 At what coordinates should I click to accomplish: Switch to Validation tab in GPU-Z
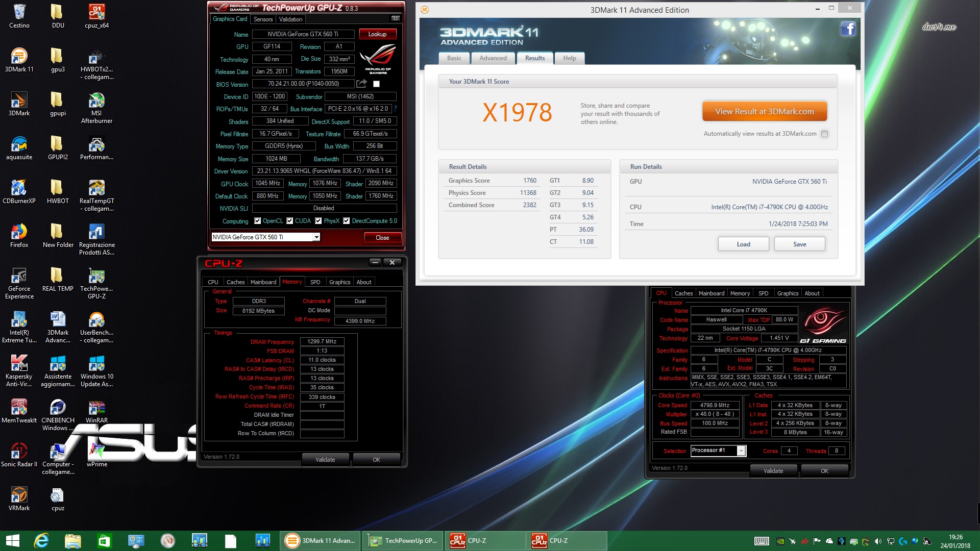[290, 19]
